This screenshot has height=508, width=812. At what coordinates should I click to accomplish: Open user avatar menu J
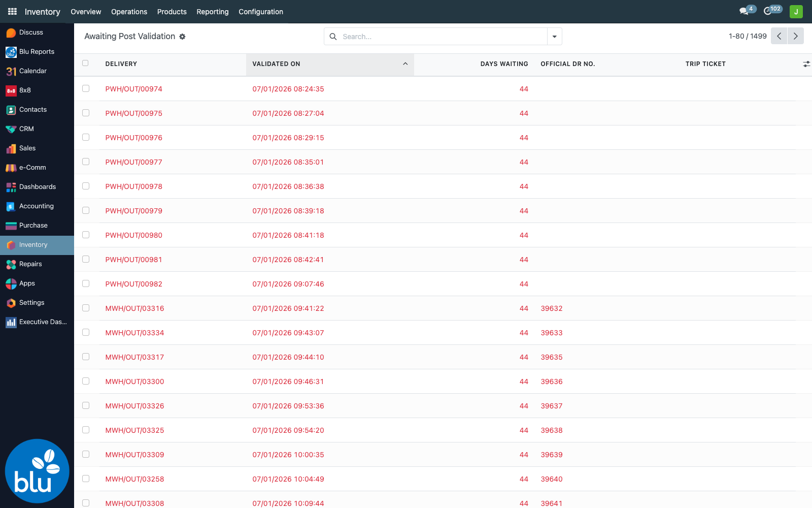tap(796, 11)
